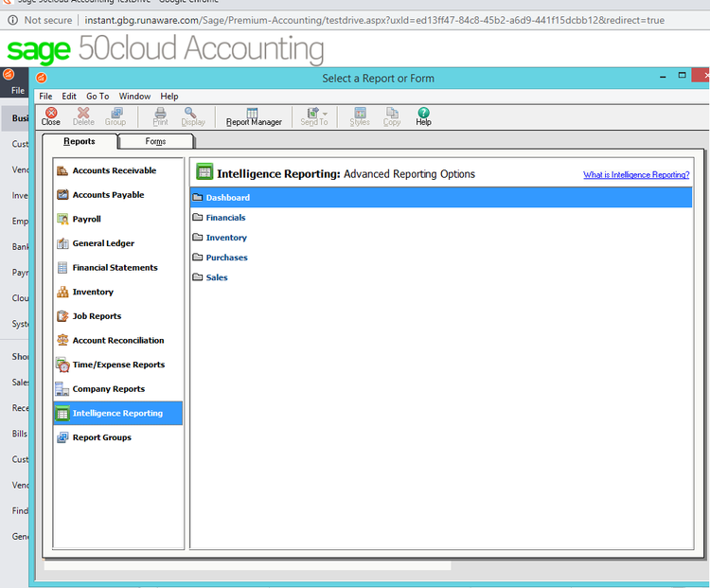Select the Payroll report category
Viewport: 710px width, 588px height.
[x=118, y=220]
